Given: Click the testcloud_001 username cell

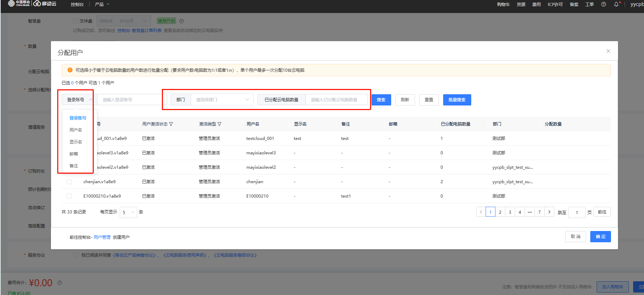Looking at the screenshot, I should coord(260,139).
